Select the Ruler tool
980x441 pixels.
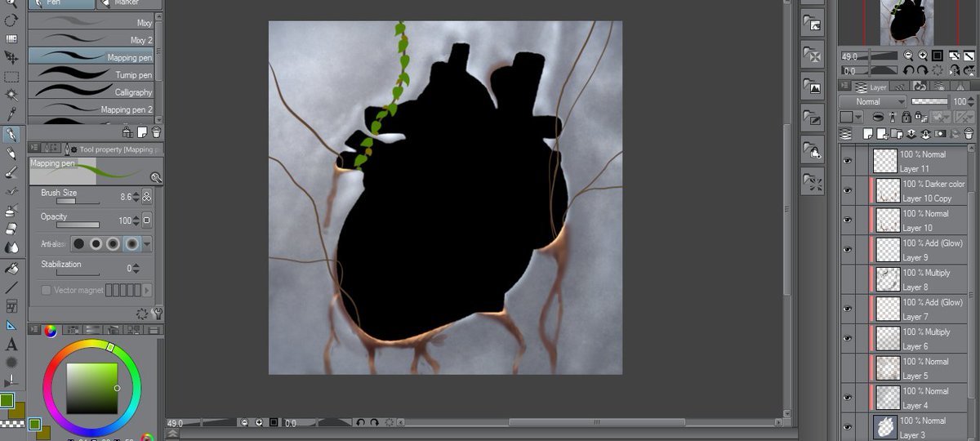tap(11, 325)
